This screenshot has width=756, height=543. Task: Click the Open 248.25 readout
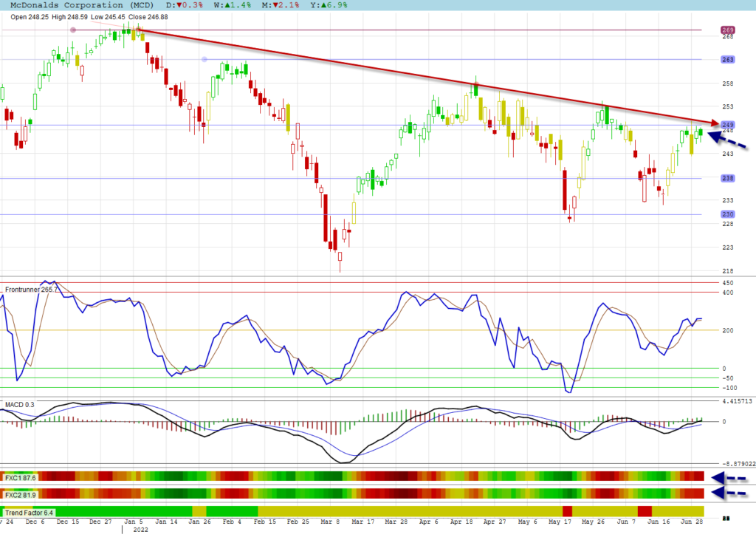[30, 17]
